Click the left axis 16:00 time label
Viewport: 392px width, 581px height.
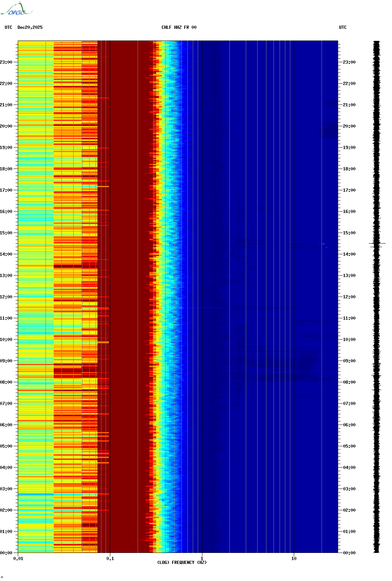tap(6, 212)
